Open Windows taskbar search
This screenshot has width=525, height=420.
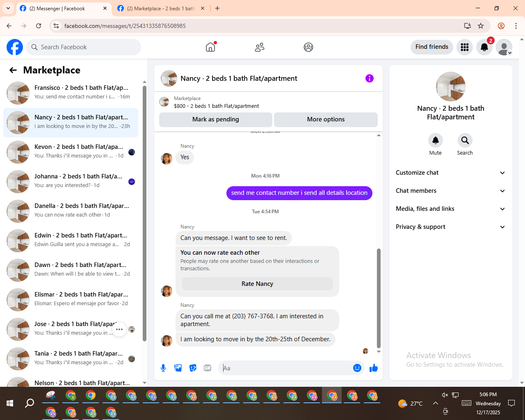[30, 403]
